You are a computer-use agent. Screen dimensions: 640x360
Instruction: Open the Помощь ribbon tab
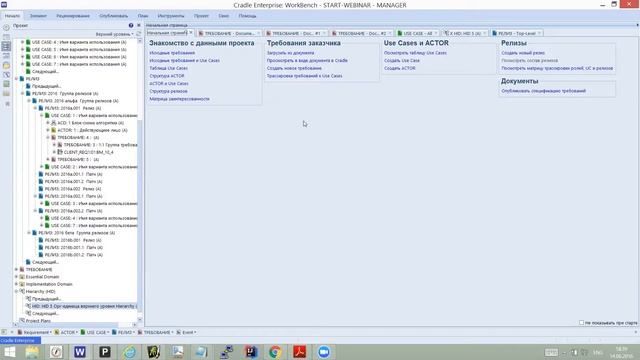click(247, 16)
